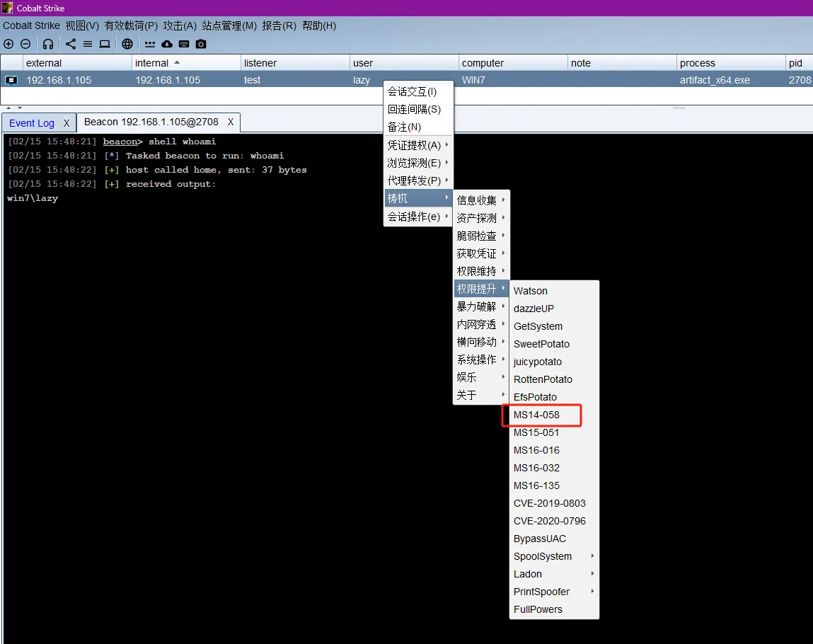The image size is (813, 644).
Task: Open the 视图(V) menu
Action: pyautogui.click(x=82, y=26)
